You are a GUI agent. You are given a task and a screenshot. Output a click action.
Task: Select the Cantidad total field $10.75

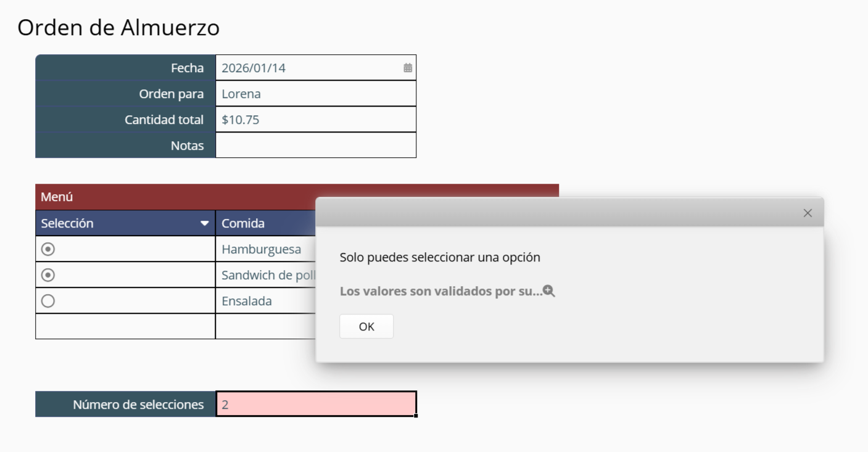pyautogui.click(x=316, y=120)
